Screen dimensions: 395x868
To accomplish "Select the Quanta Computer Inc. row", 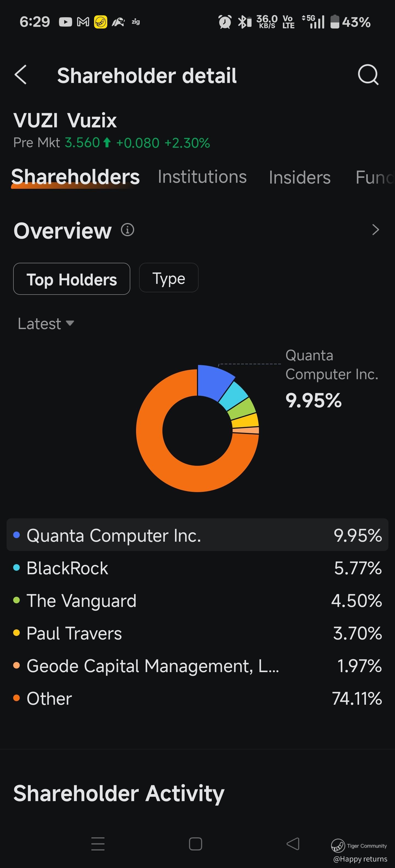I will (197, 535).
